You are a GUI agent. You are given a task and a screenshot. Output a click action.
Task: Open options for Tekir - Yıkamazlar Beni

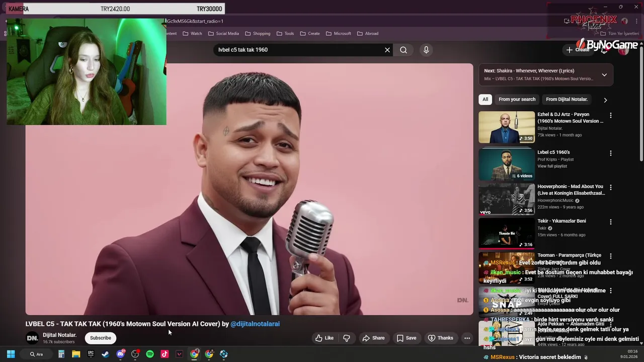click(611, 222)
